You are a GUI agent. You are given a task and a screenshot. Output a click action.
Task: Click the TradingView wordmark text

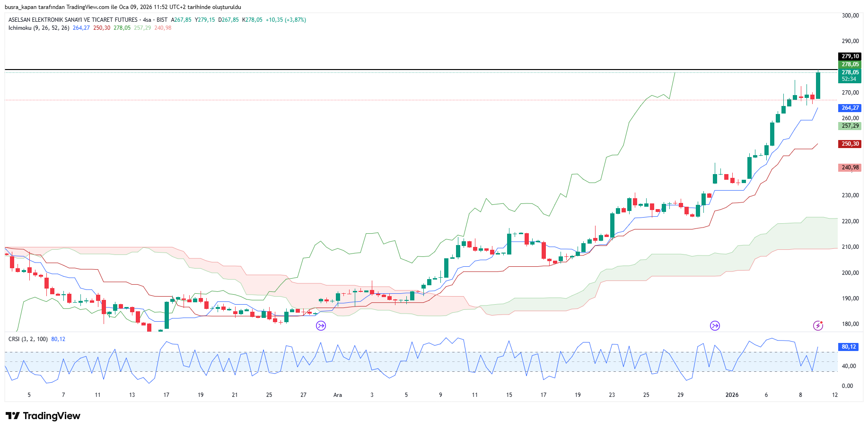coord(52,416)
